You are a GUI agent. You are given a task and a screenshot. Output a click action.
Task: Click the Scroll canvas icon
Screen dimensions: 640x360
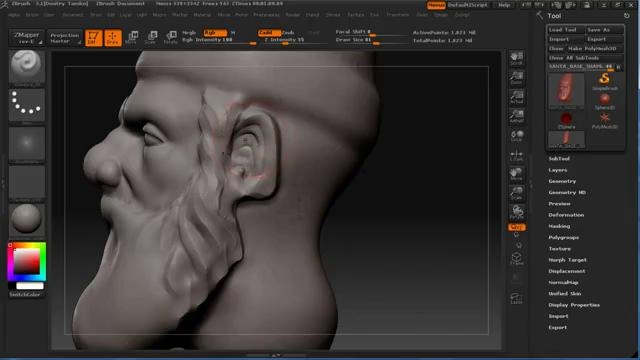516,58
